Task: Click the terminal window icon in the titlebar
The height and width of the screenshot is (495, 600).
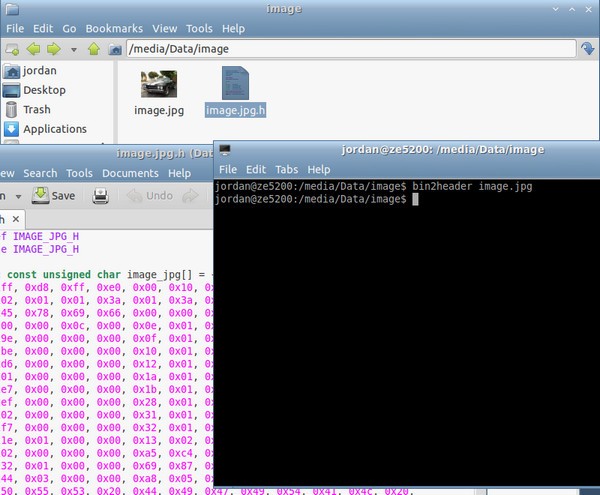Action: pyautogui.click(x=225, y=150)
